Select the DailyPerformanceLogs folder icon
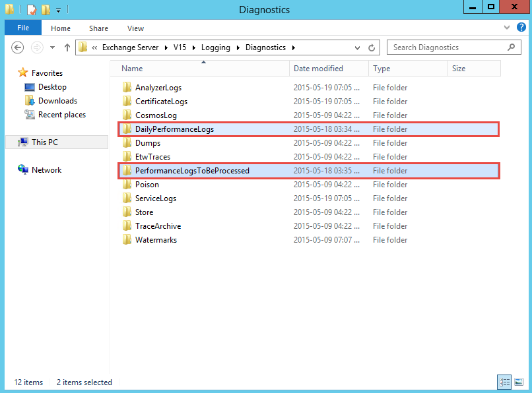The width and height of the screenshot is (532, 393). pyautogui.click(x=127, y=129)
